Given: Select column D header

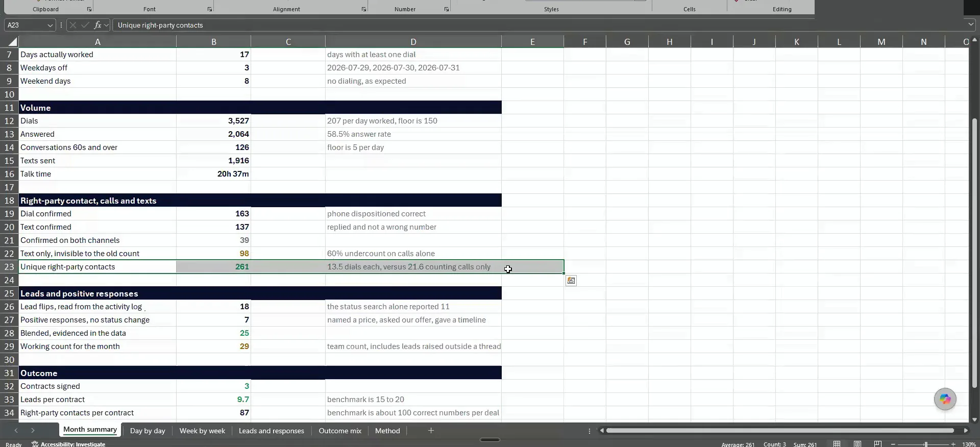Looking at the screenshot, I should click(413, 42).
